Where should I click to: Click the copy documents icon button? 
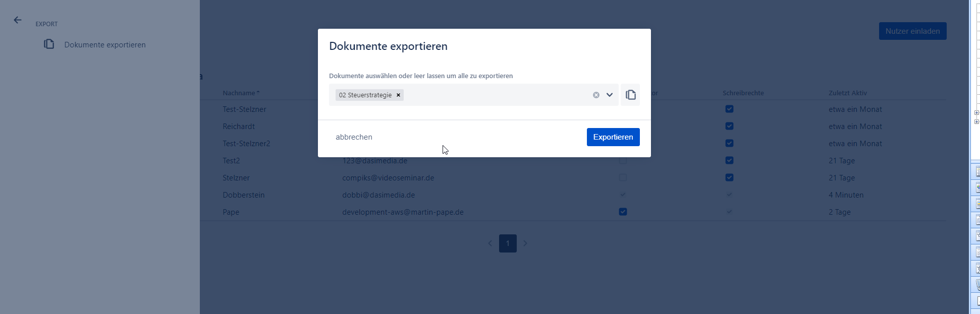[630, 95]
